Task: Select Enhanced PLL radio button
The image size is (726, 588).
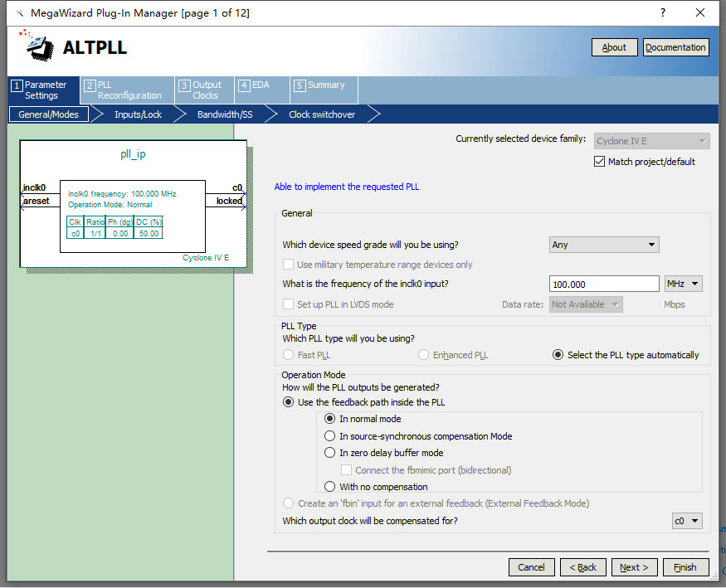Action: [423, 355]
